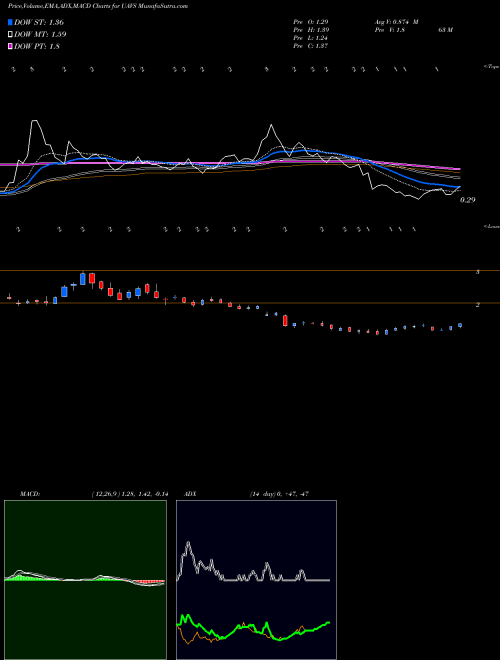
Task: Click price axis label '3'
Action: pyautogui.click(x=478, y=272)
